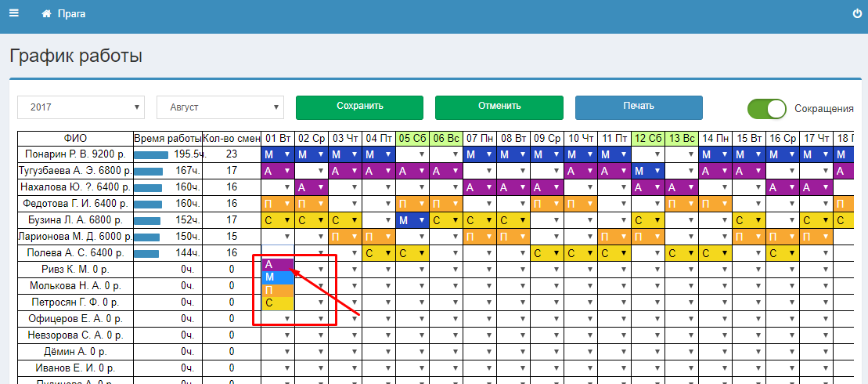Select the Ривз К. М. row name

pos(75,270)
